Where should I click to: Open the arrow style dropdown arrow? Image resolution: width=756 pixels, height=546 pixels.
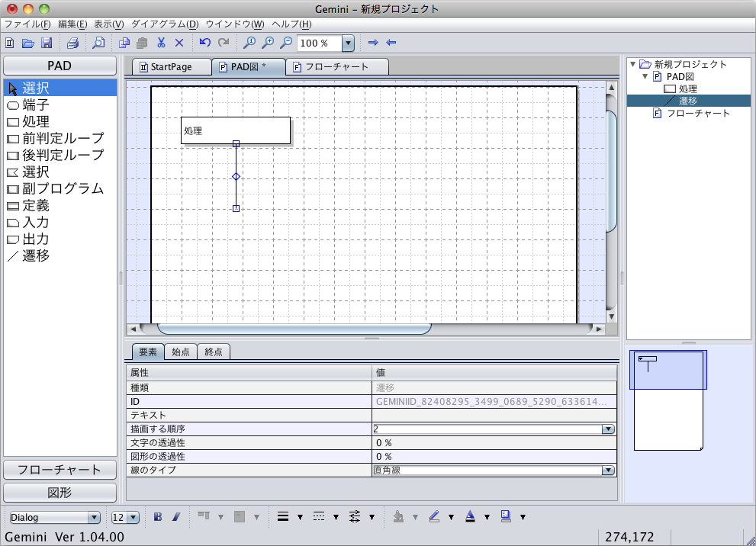click(x=372, y=518)
